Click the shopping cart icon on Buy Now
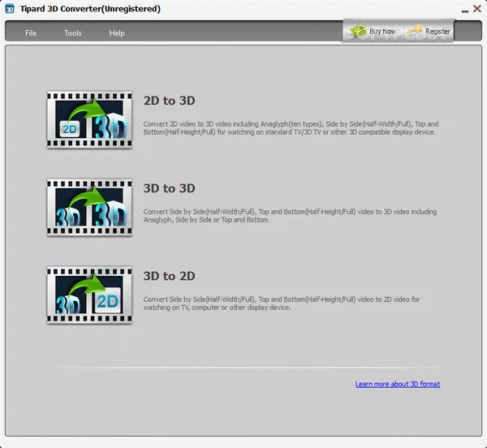Screen dimensions: 487x448 (357, 32)
